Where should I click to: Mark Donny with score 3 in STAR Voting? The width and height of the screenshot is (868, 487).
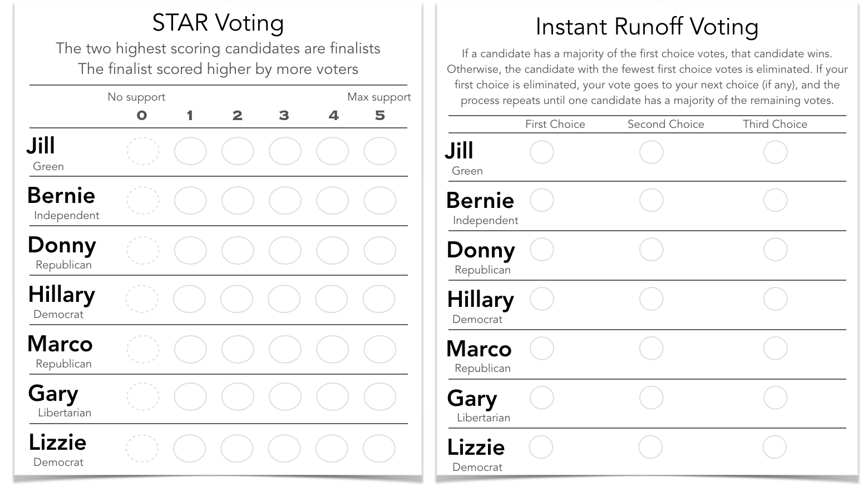[x=285, y=250]
